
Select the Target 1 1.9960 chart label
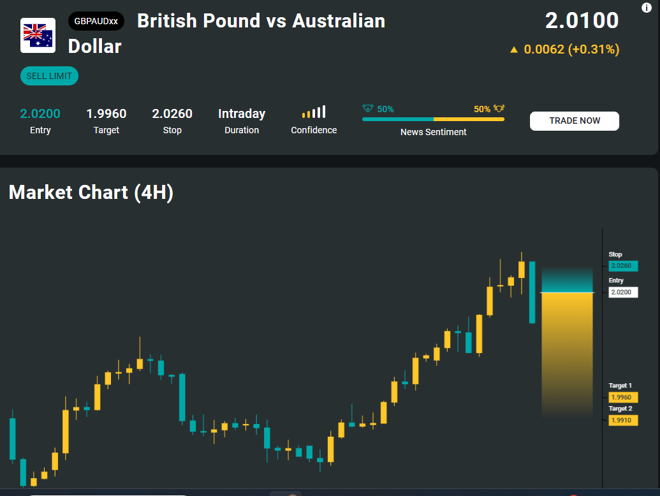623,397
